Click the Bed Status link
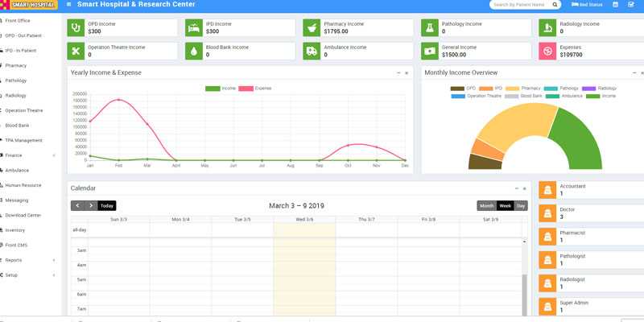Viewport: 644px width, 322px height. coord(585,5)
